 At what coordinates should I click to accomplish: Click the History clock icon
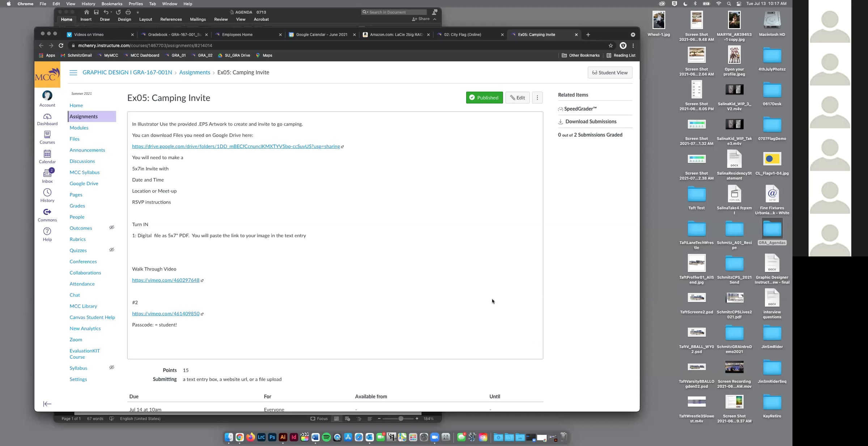(x=47, y=192)
